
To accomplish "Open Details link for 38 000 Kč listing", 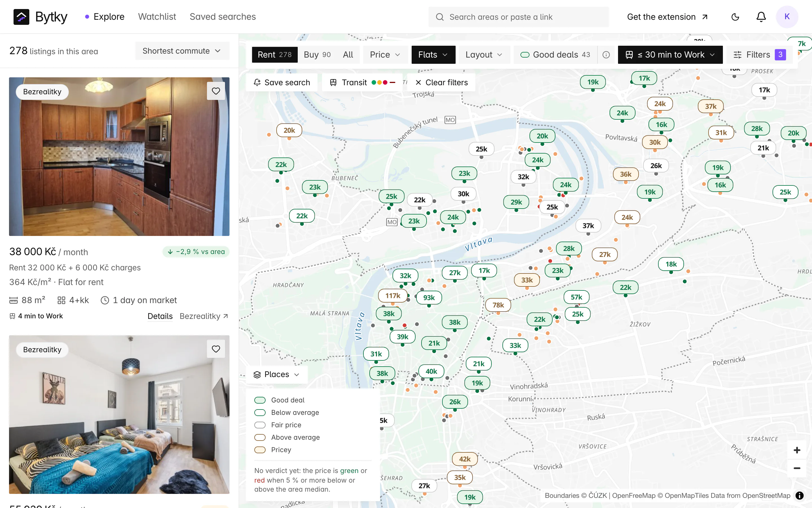I will point(160,316).
